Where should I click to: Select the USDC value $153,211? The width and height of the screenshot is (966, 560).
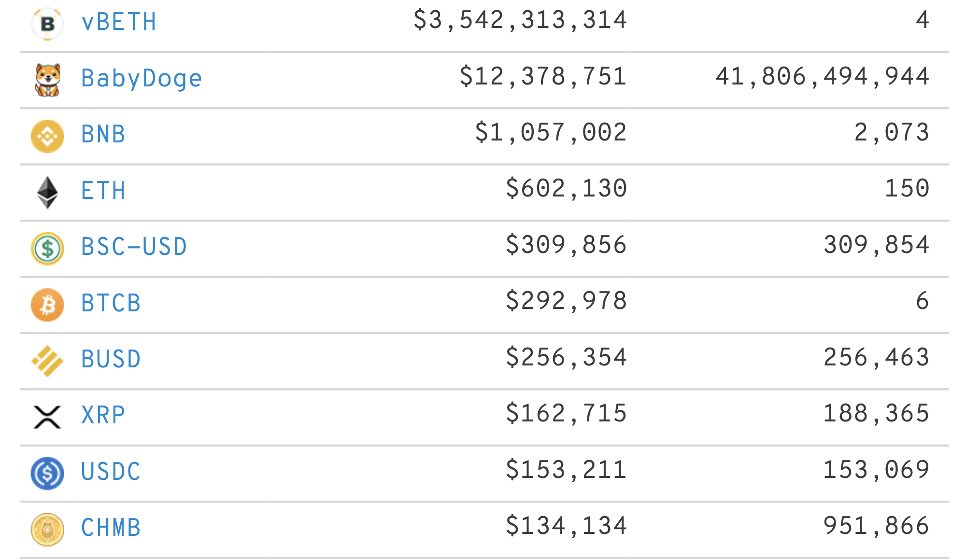pos(566,470)
